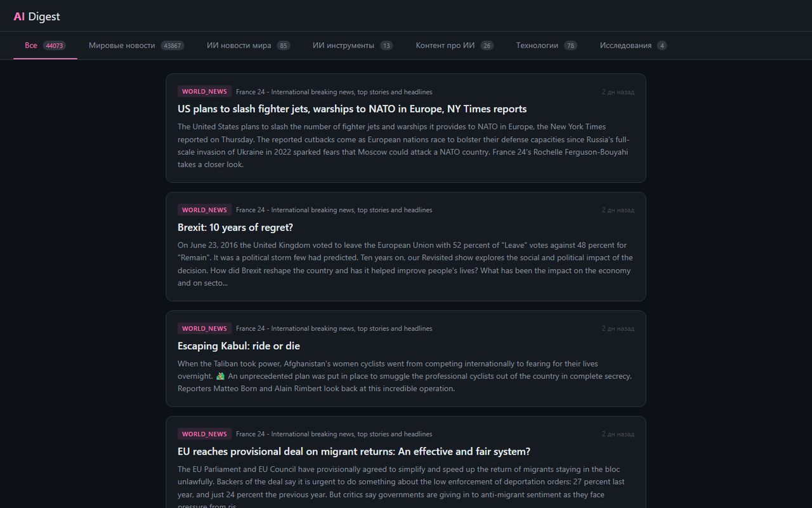Click the Brexit summary text beginning 'On June 23, 2016'
812x508 pixels.
[x=405, y=264]
